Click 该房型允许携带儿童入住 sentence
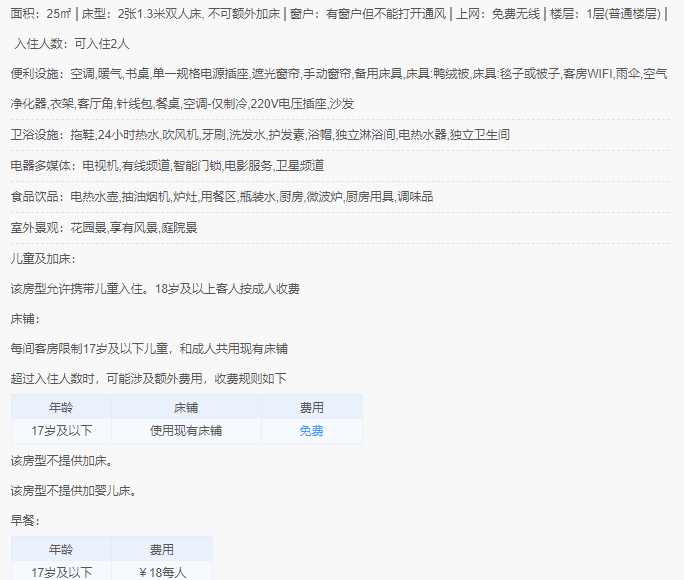Image resolution: width=684 pixels, height=580 pixels. click(155, 289)
